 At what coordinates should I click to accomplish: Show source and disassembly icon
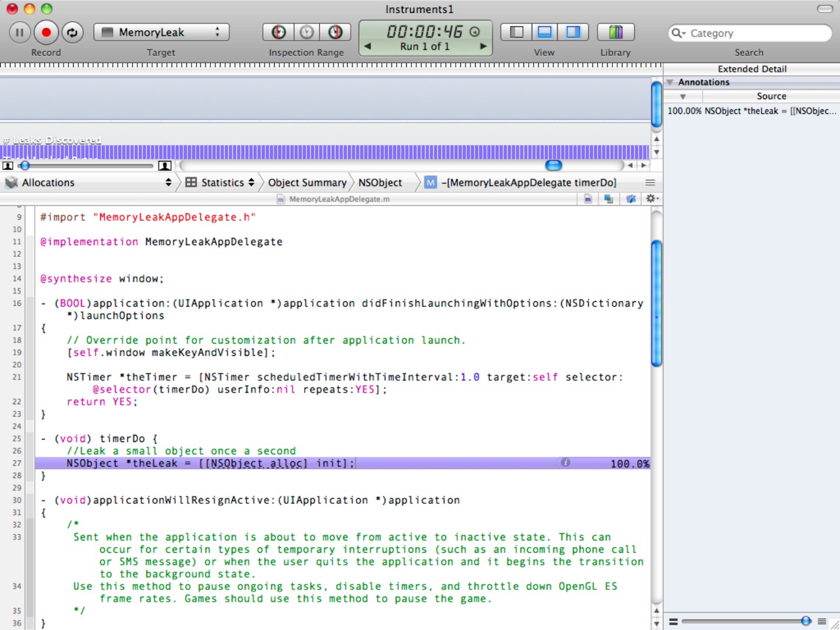608,199
